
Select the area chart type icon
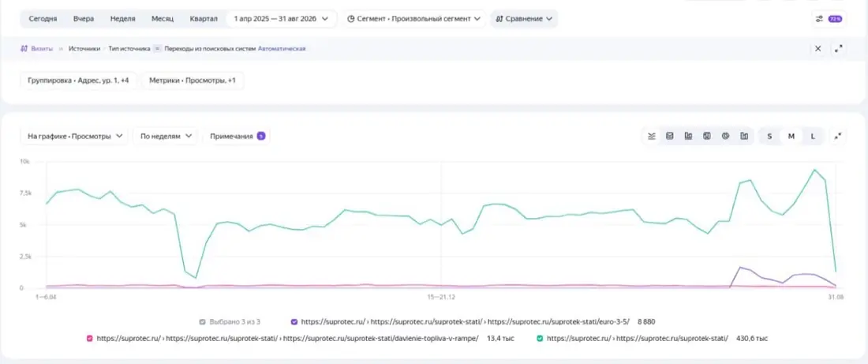[670, 137]
